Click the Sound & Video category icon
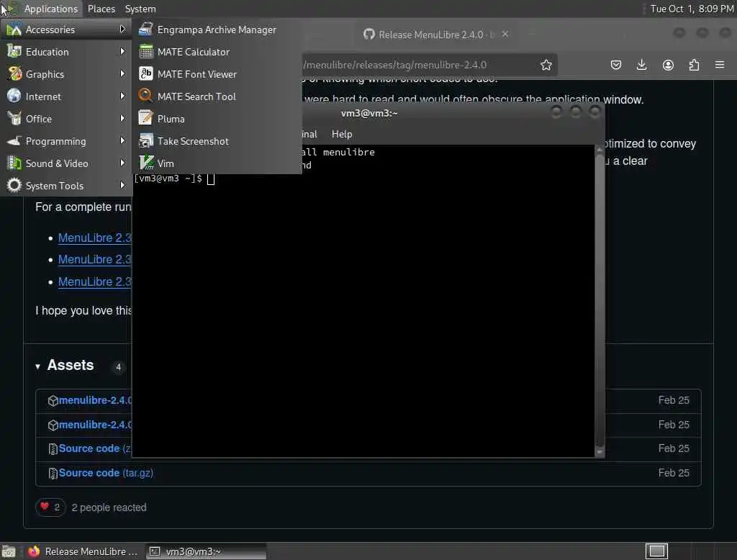Viewport: 737px width, 560px height. [14, 163]
